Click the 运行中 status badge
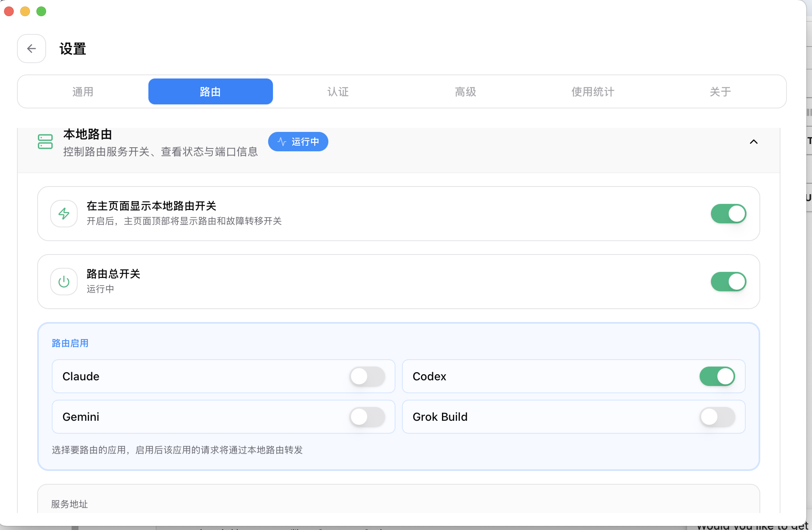The width and height of the screenshot is (812, 530). (298, 142)
